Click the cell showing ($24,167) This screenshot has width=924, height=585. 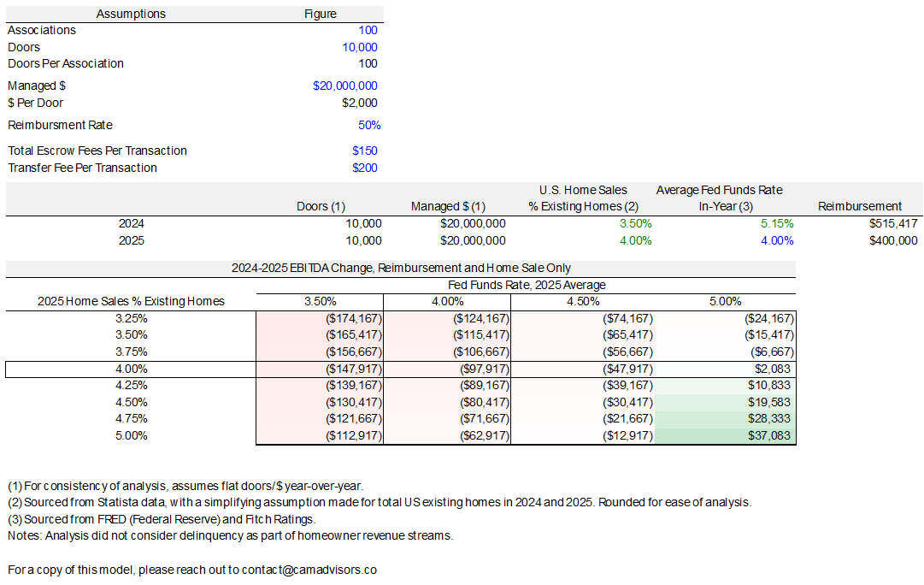[x=725, y=319]
